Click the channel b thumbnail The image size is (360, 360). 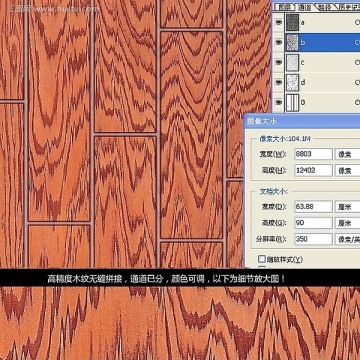coord(292,42)
